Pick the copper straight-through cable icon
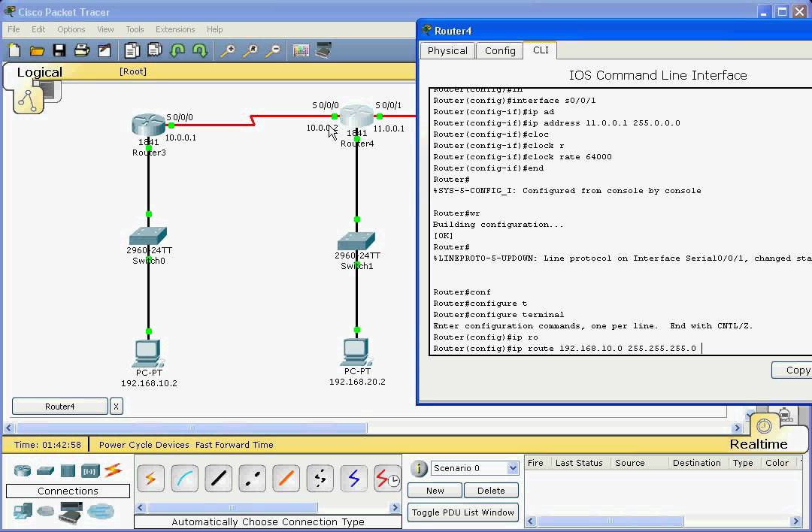The image size is (812, 532). (219, 478)
